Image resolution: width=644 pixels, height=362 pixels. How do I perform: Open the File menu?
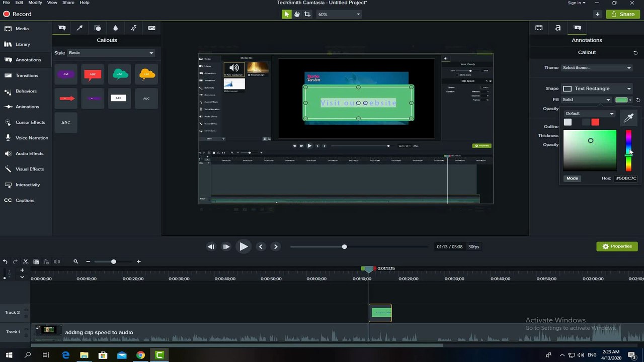(x=6, y=3)
